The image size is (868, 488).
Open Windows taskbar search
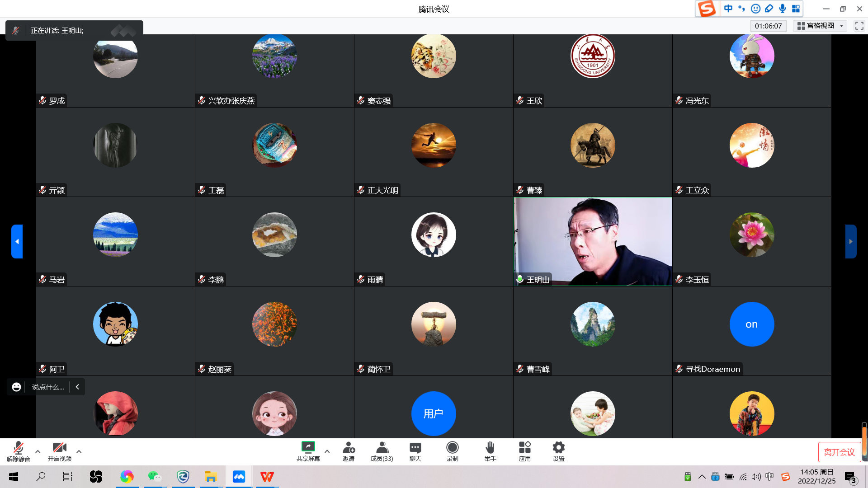[x=41, y=477]
